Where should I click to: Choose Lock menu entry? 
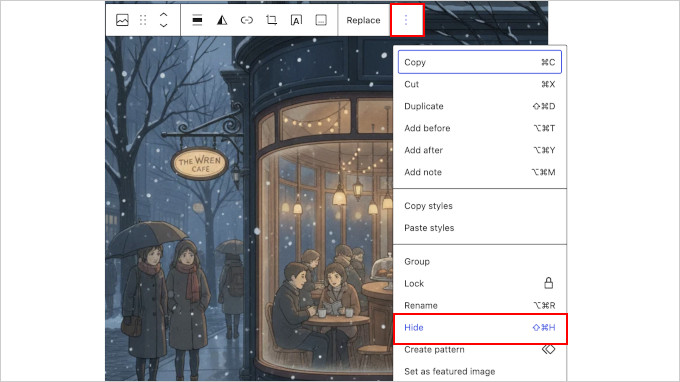[x=480, y=284]
